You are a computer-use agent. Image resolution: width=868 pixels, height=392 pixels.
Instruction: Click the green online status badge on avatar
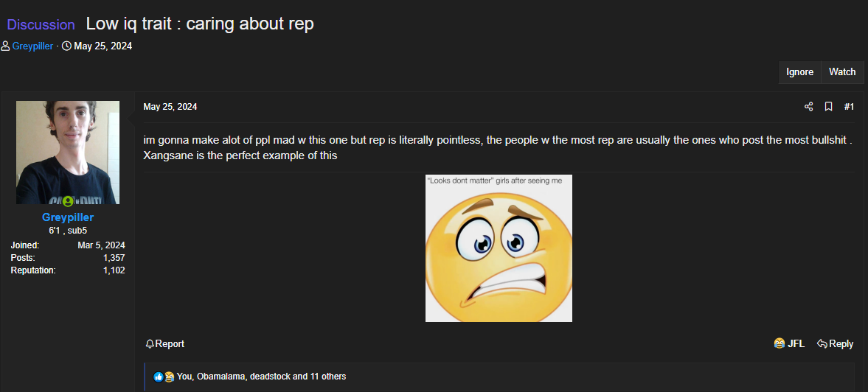tap(68, 201)
